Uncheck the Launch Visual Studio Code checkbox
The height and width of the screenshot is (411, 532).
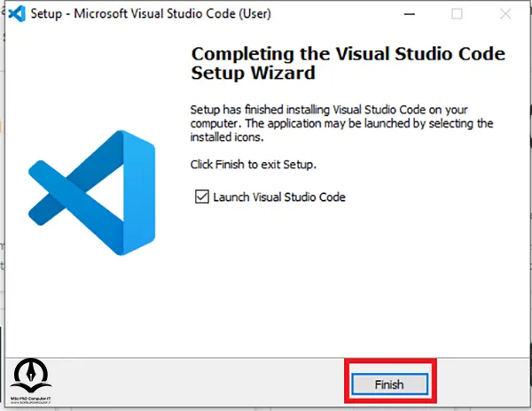[x=202, y=197]
